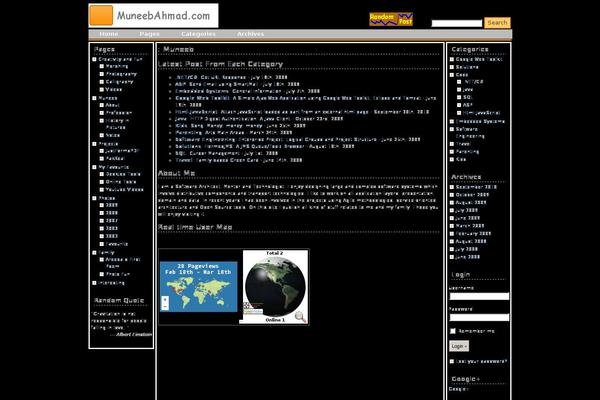Image resolution: width=600 pixels, height=400 pixels.
Task: Click the rotating globe visitor widget
Action: (275, 286)
